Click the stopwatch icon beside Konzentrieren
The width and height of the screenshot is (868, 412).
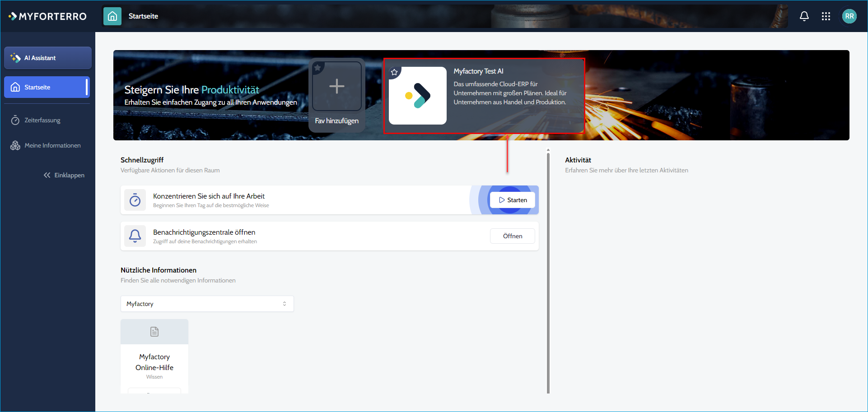click(x=135, y=200)
